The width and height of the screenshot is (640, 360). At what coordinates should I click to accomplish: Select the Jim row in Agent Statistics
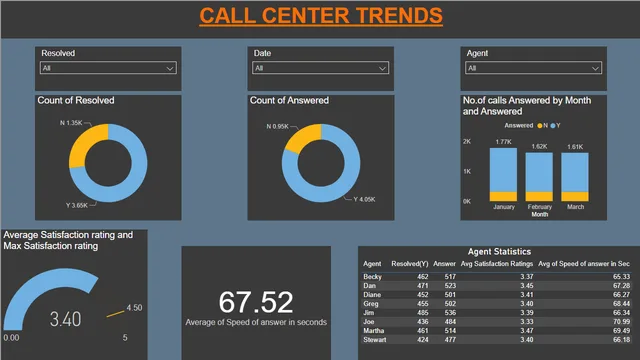pos(496,313)
